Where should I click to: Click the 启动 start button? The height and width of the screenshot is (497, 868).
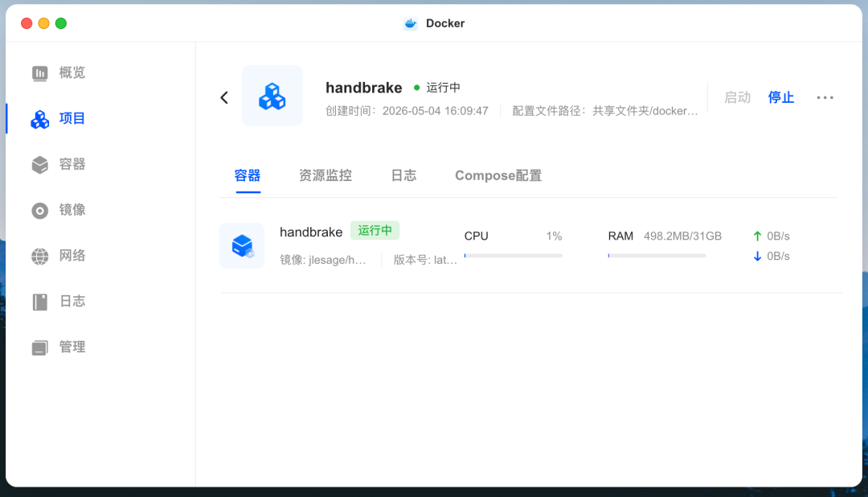click(737, 97)
